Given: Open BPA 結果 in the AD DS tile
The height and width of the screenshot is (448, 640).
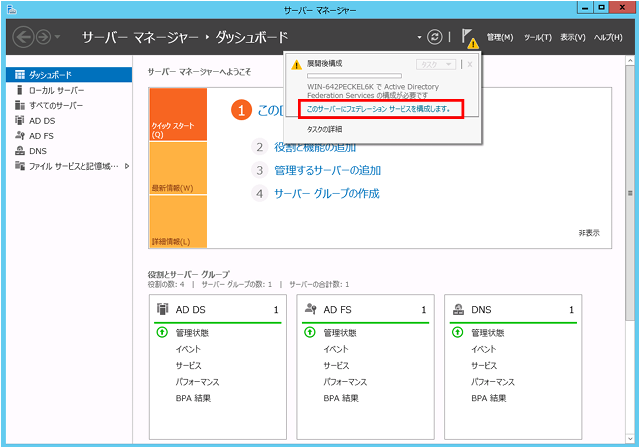Looking at the screenshot, I should pyautogui.click(x=193, y=398).
